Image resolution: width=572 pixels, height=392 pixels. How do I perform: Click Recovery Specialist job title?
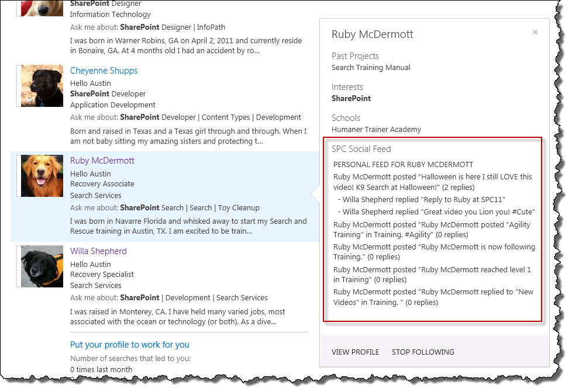(x=102, y=275)
